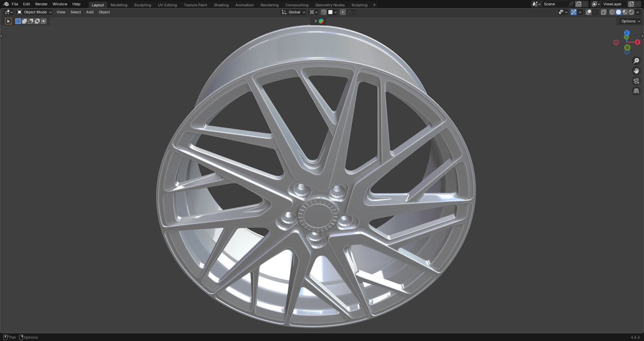Toggle proportional editing on or off
This screenshot has height=341, width=644.
click(342, 12)
